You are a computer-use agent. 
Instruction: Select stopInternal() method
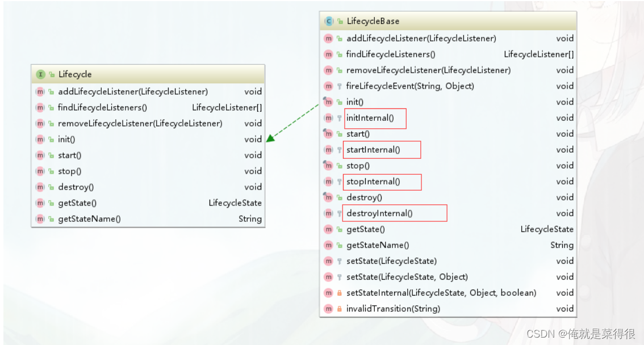click(x=373, y=182)
